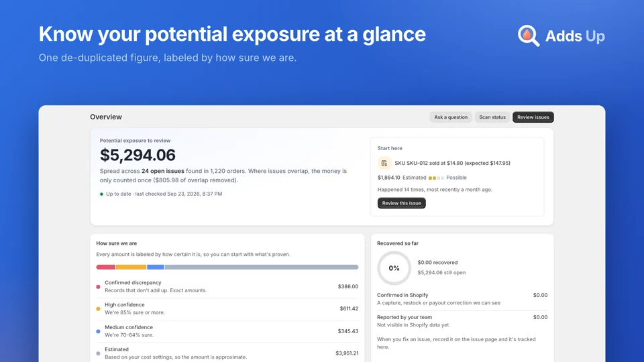The image size is (644, 362).
Task: Click the gray Estimated bar segment
Action: click(262, 267)
